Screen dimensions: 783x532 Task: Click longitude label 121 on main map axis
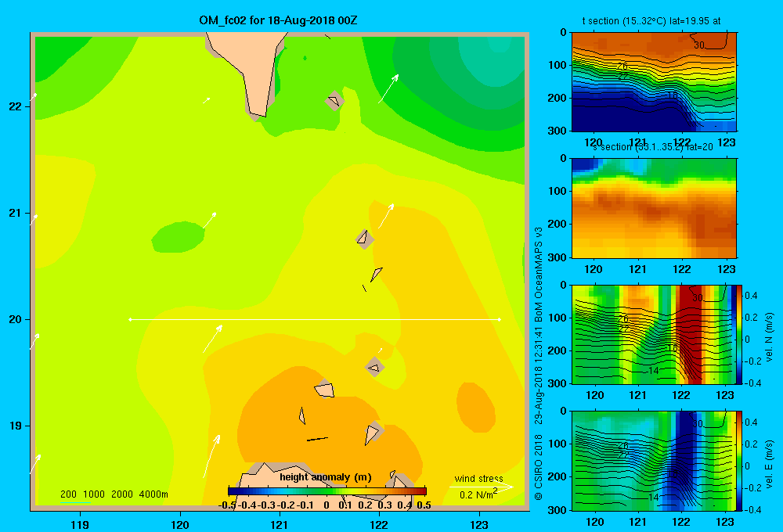click(280, 524)
